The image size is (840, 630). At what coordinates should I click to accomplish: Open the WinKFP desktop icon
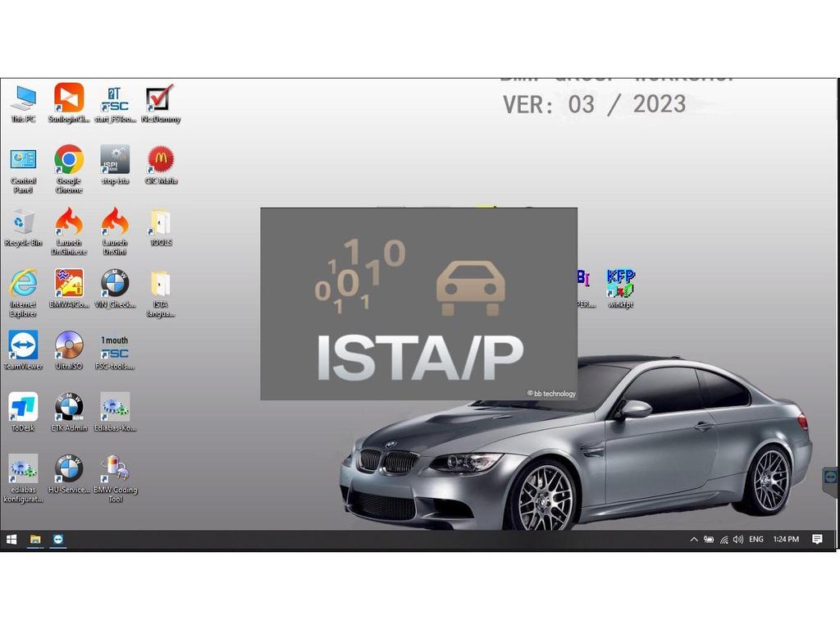[620, 284]
